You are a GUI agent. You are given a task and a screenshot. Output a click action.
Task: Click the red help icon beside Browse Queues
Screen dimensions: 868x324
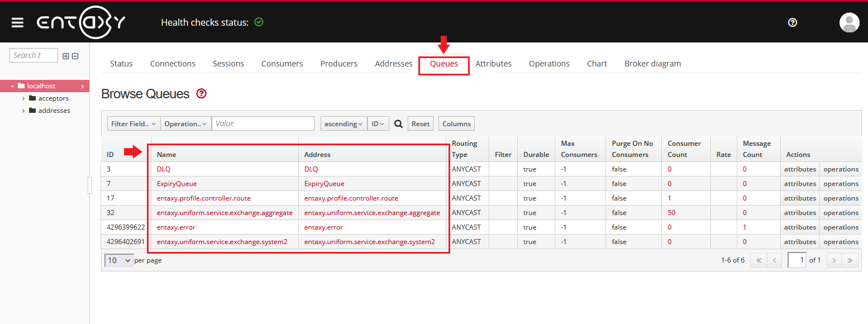point(202,94)
